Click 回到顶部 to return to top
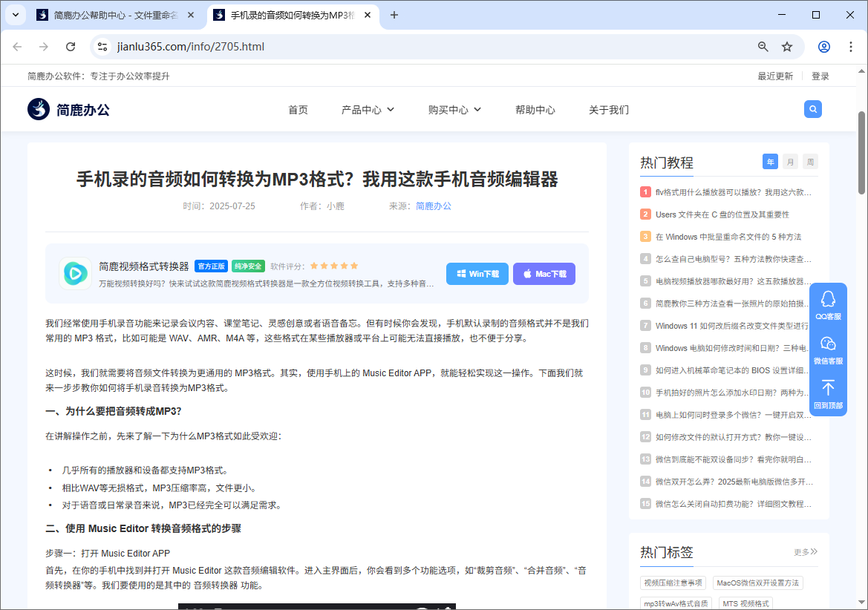 pos(827,396)
